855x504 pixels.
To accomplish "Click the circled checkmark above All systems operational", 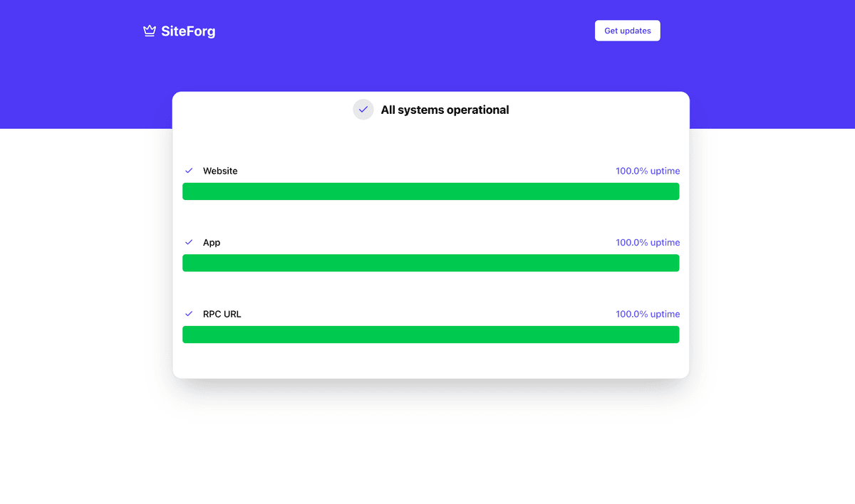I will tap(363, 109).
